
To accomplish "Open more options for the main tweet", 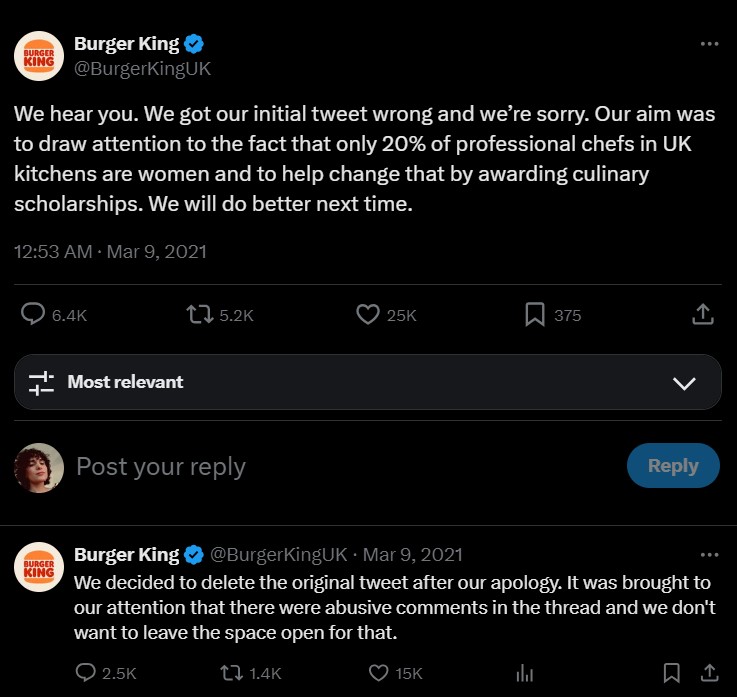I will [x=709, y=44].
